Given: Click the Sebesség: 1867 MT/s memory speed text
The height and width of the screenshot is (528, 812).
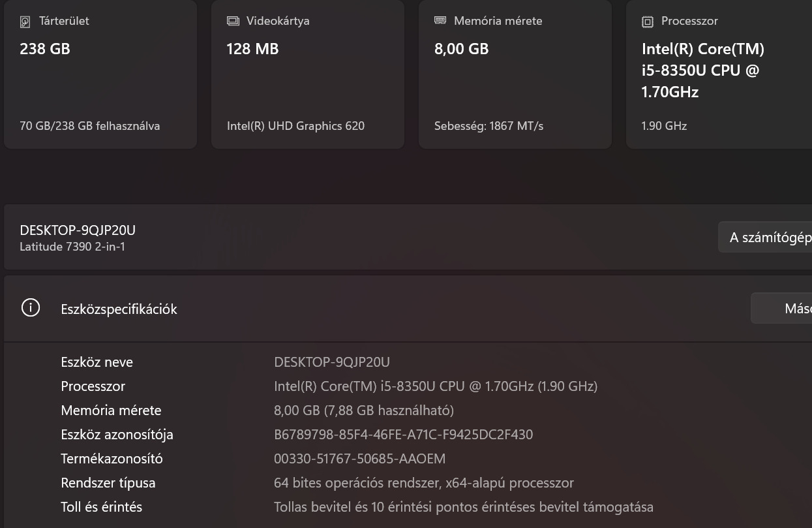Looking at the screenshot, I should [489, 126].
